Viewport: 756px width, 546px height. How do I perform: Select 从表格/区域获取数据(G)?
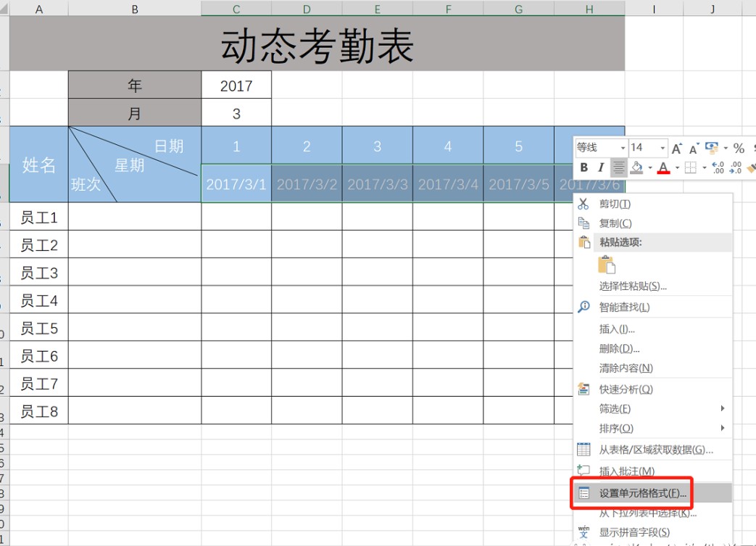coord(654,450)
